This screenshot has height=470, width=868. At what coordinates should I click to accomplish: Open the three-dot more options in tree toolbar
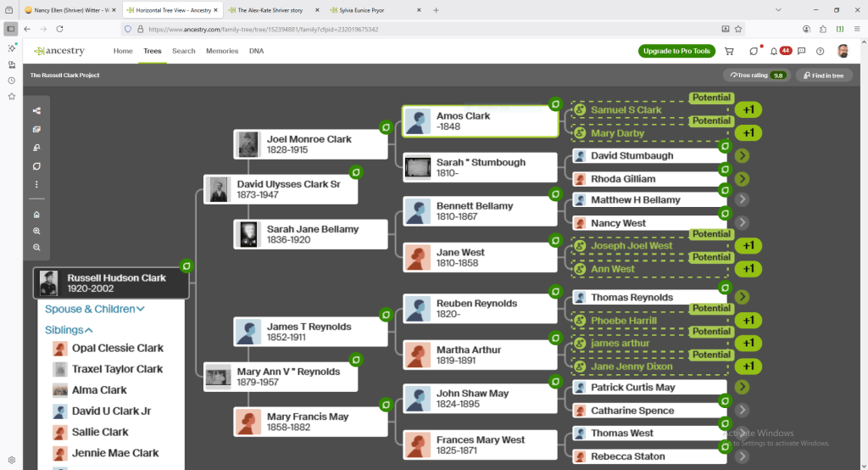tap(36, 184)
